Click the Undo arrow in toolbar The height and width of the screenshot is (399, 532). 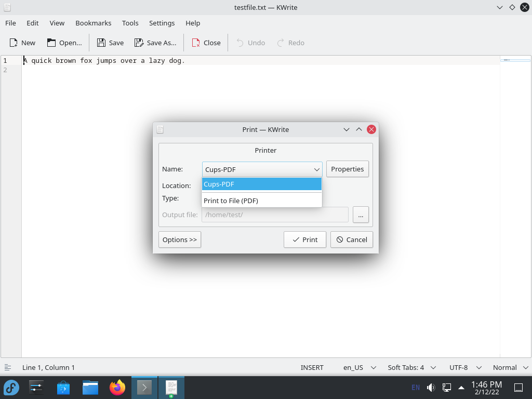(240, 43)
